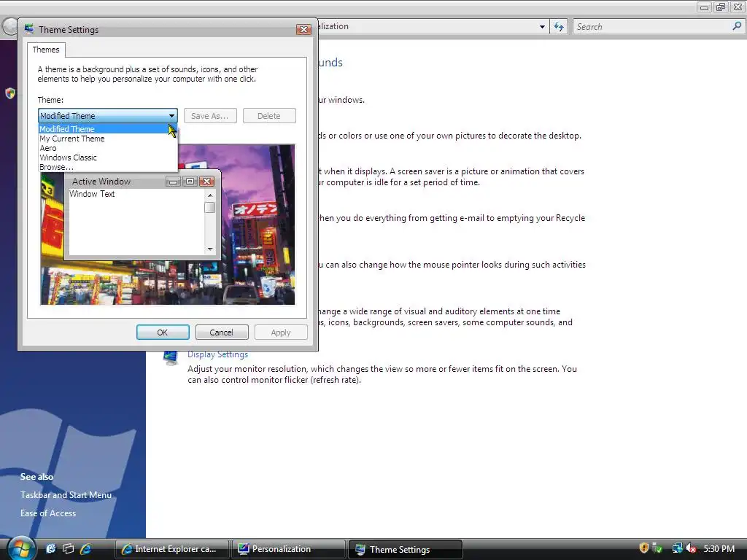The image size is (747, 560).
Task: Switch to Personalization taskbar button
Action: coord(289,549)
